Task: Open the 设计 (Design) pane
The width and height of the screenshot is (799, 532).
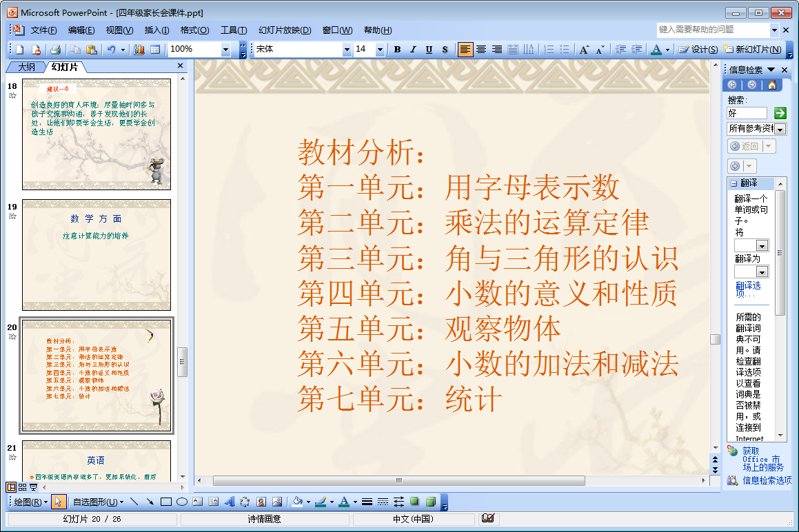Action: click(698, 50)
